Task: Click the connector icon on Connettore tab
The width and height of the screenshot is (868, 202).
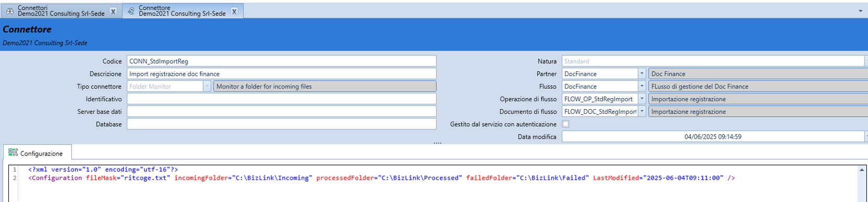Action: (x=131, y=11)
